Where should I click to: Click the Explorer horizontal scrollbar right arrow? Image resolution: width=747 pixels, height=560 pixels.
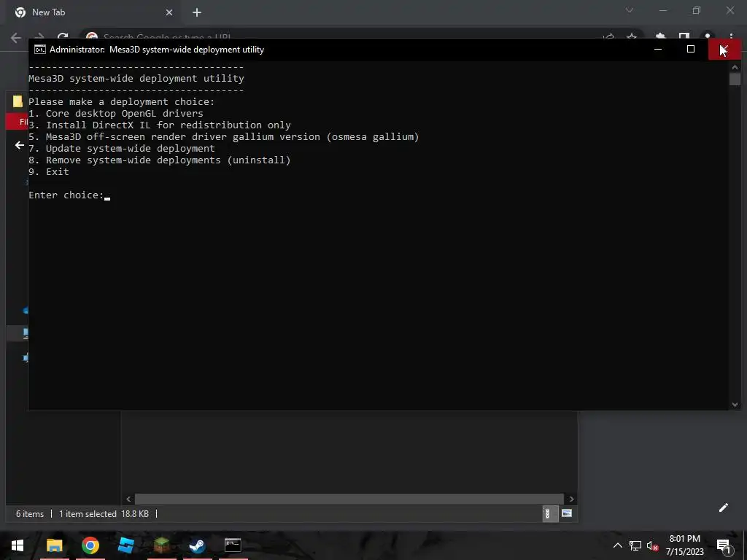pyautogui.click(x=571, y=499)
